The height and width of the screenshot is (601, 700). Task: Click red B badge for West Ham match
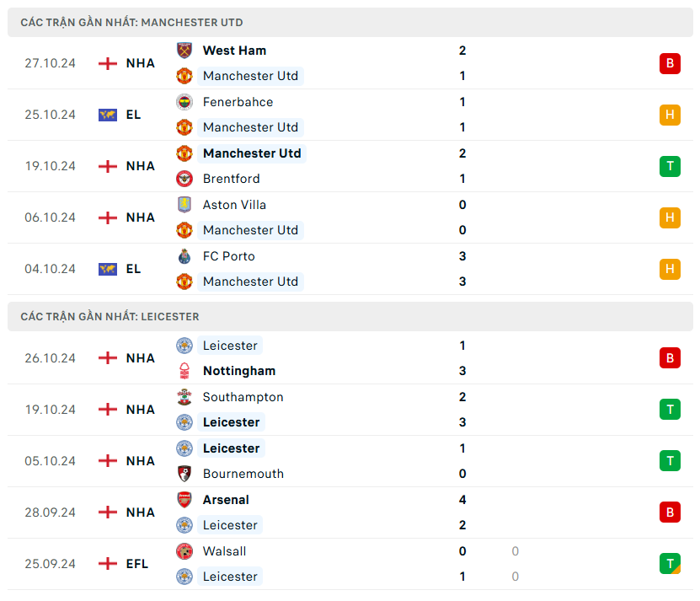click(x=670, y=63)
